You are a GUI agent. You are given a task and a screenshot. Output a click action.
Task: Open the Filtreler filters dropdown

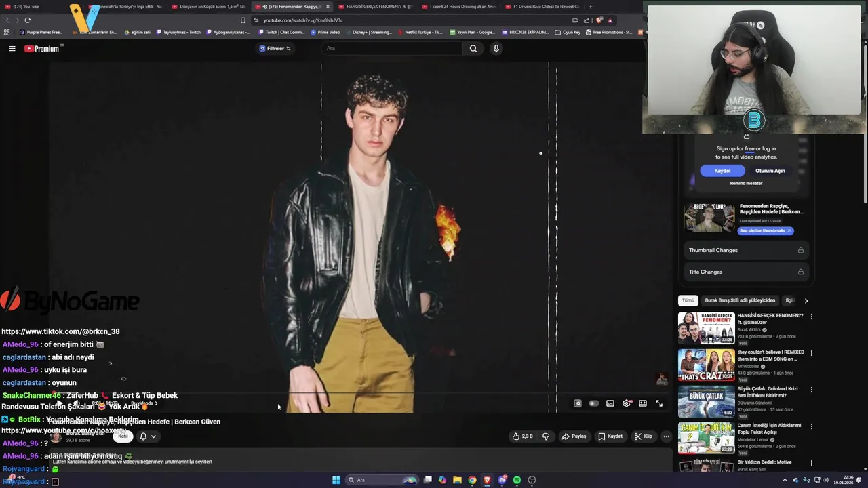coord(275,48)
